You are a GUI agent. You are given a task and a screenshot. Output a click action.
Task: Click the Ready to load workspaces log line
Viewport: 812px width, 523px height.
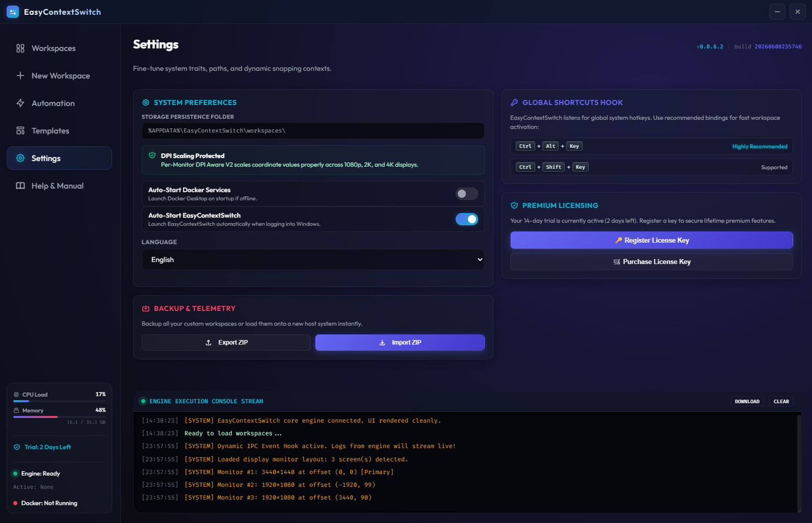[233, 433]
